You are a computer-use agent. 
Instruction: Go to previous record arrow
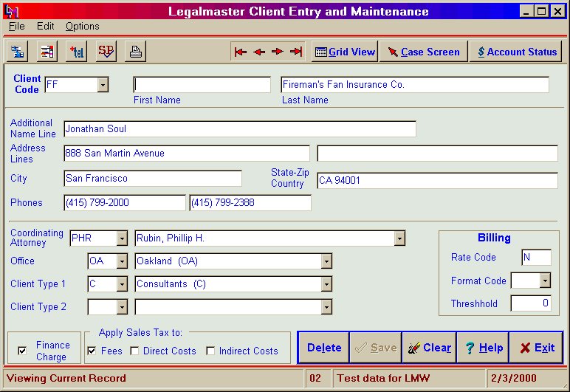(x=259, y=52)
